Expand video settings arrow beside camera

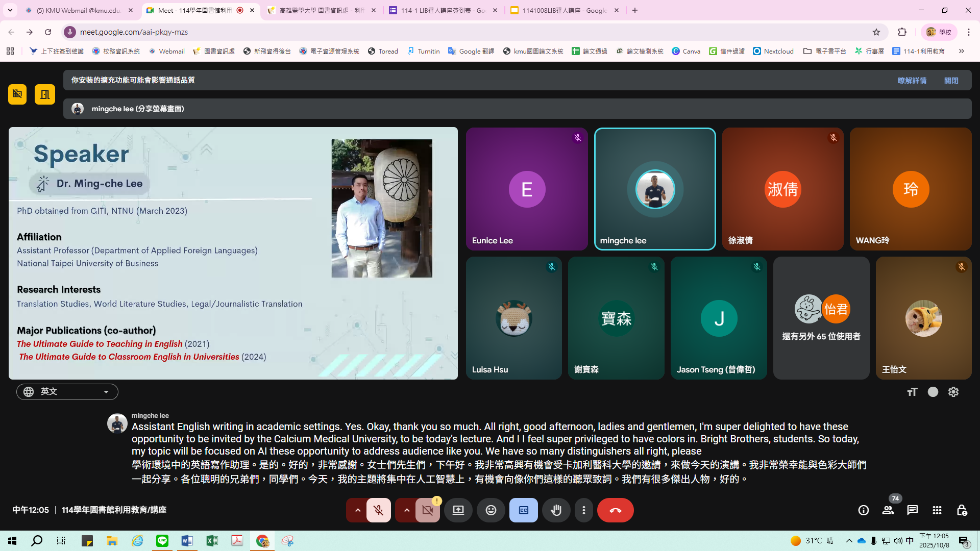[406, 510]
